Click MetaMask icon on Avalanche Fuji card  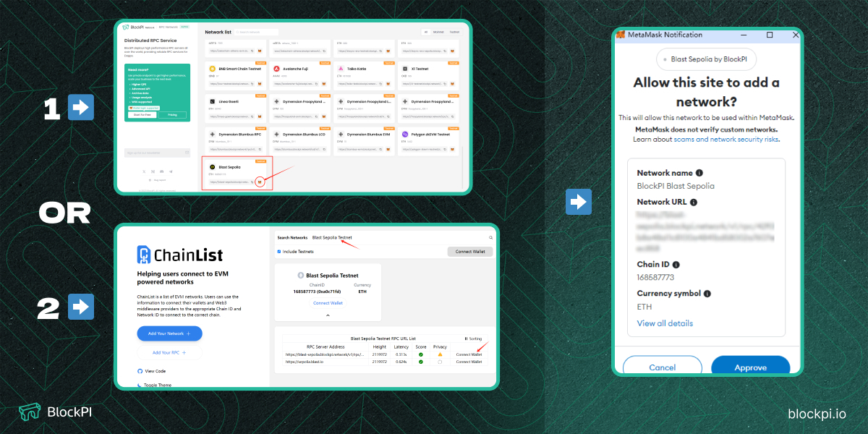pos(323,84)
